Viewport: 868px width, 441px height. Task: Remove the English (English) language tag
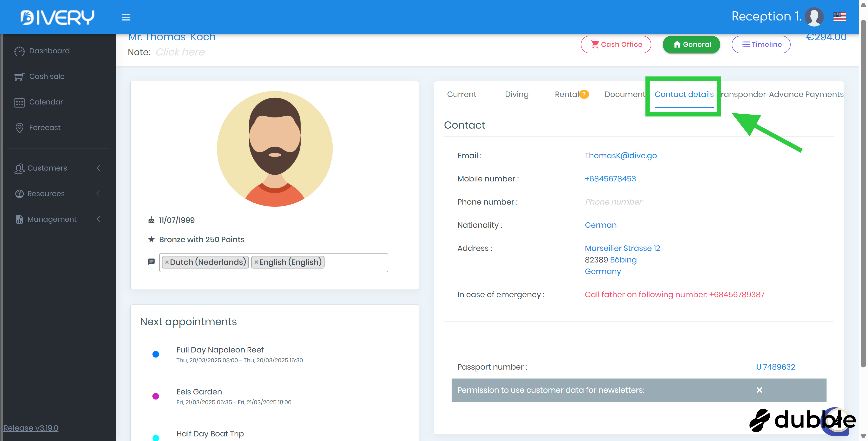click(256, 262)
